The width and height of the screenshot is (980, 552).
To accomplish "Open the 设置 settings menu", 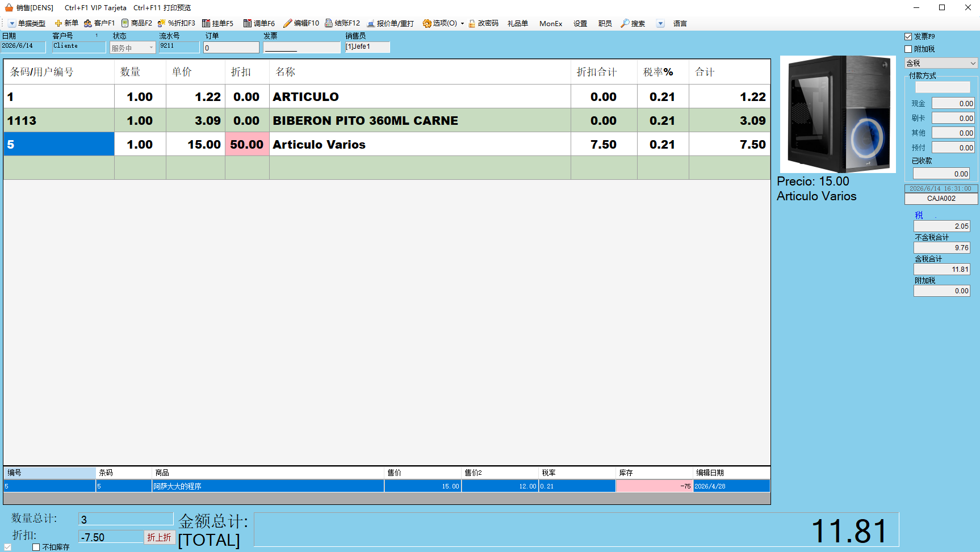I will click(x=580, y=23).
